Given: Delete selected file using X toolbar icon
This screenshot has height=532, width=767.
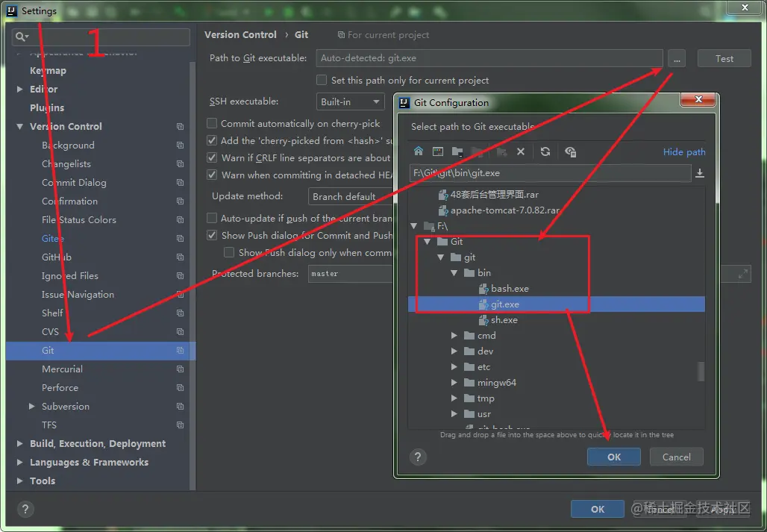Looking at the screenshot, I should click(x=521, y=151).
